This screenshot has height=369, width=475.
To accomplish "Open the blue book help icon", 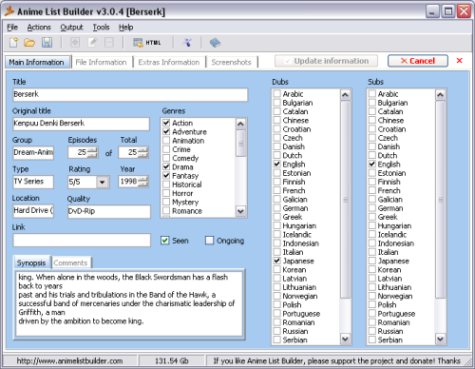I will pyautogui.click(x=215, y=42).
